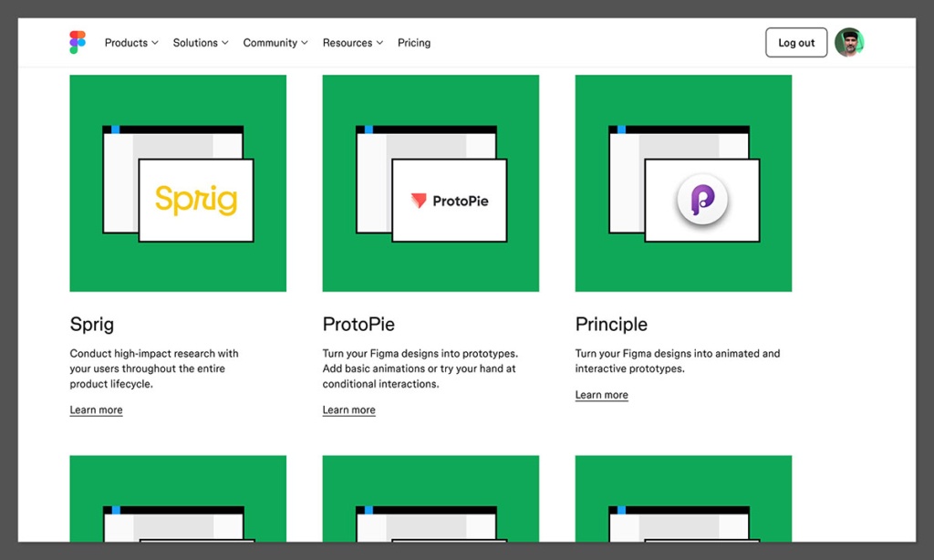This screenshot has width=934, height=560.
Task: Click the Log out button
Action: click(x=795, y=42)
